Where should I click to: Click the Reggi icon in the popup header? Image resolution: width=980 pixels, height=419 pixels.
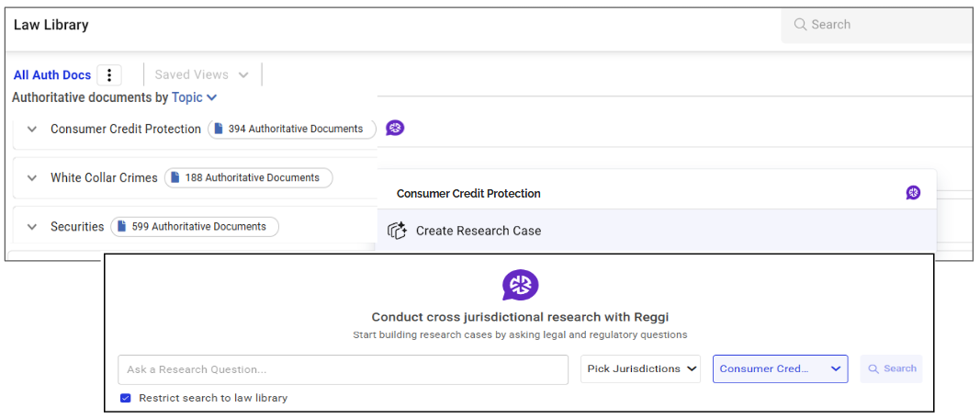point(913,193)
